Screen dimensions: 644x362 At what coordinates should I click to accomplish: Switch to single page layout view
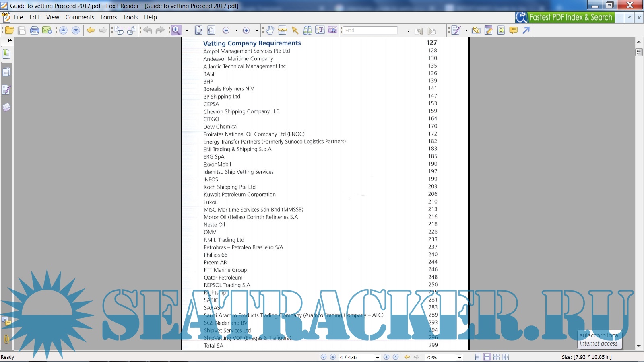477,357
